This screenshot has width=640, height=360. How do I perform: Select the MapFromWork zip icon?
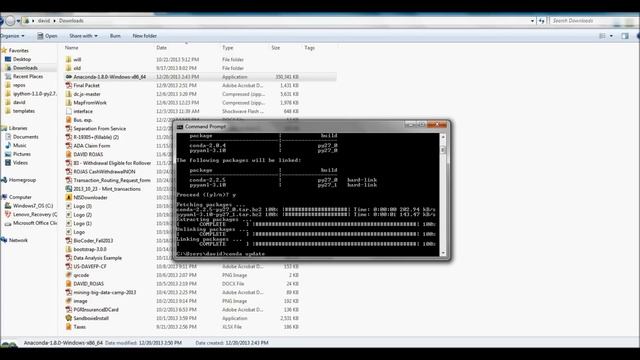69,102
